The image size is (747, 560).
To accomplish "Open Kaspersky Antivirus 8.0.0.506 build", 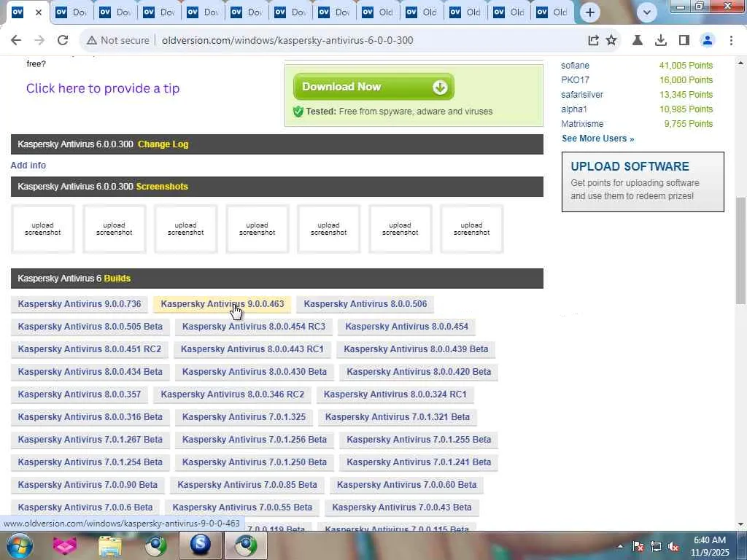I will tap(365, 304).
